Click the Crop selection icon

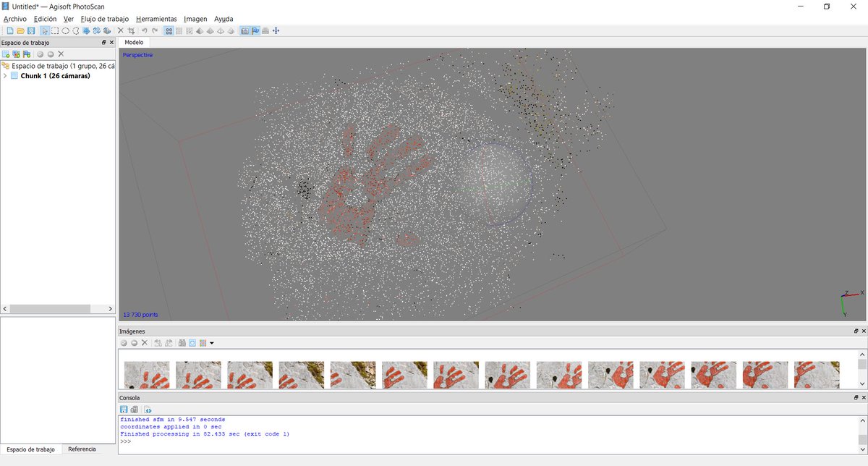point(131,31)
